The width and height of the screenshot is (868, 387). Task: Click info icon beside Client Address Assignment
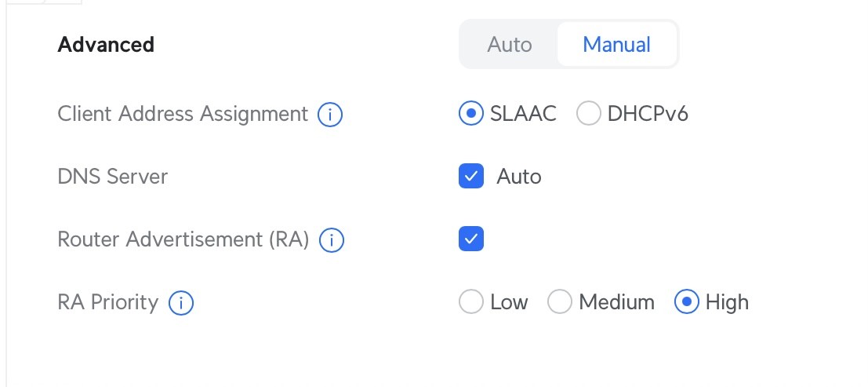pos(330,115)
